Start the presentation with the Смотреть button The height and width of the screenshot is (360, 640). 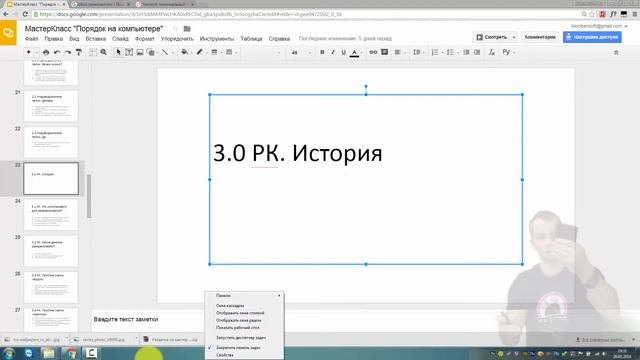pos(491,37)
